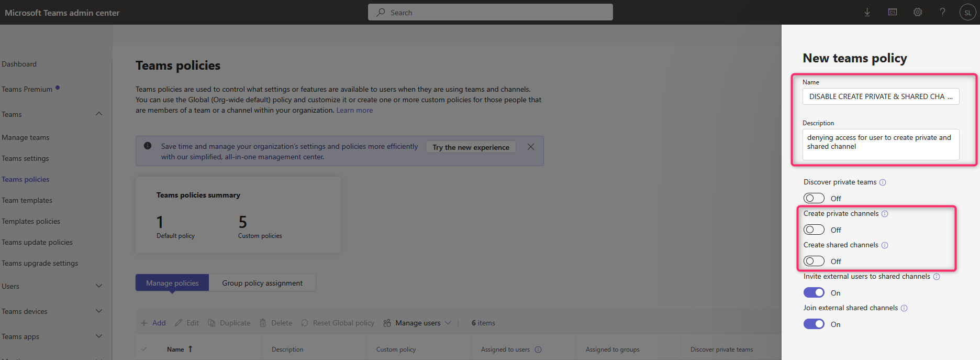Open Teams upgrade settings page
This screenshot has width=980, height=360.
(x=40, y=263)
